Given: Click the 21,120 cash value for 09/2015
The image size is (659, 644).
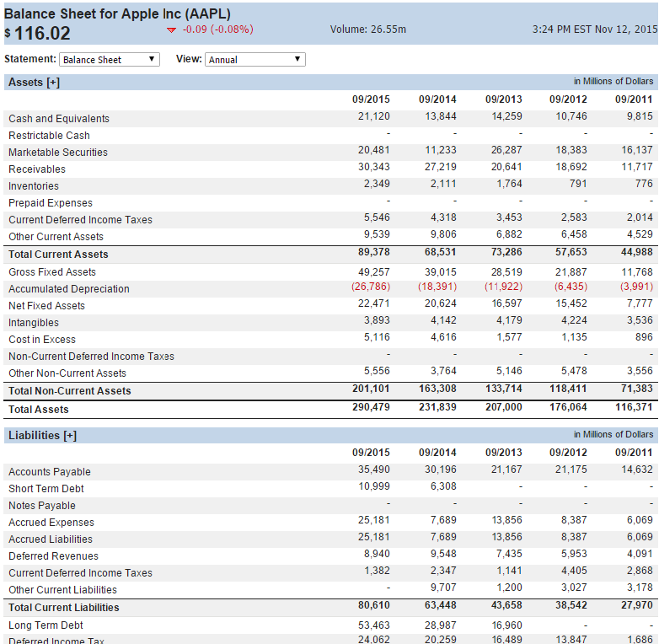Looking at the screenshot, I should (x=374, y=116).
